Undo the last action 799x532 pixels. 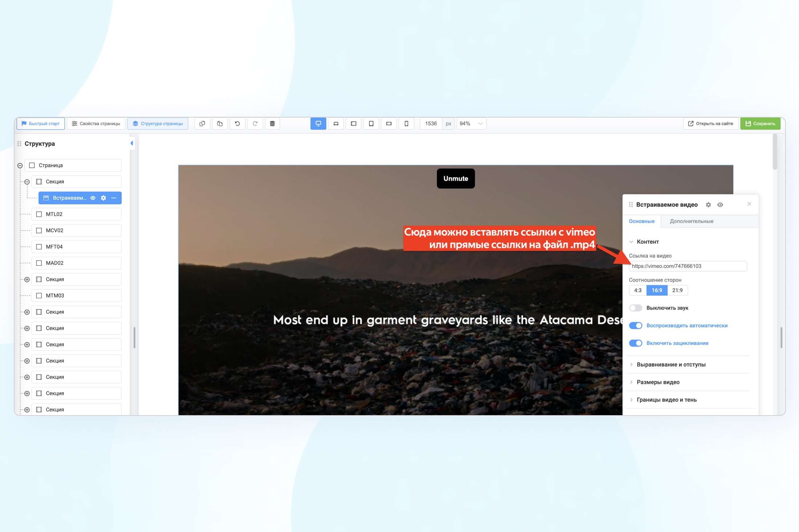point(238,124)
